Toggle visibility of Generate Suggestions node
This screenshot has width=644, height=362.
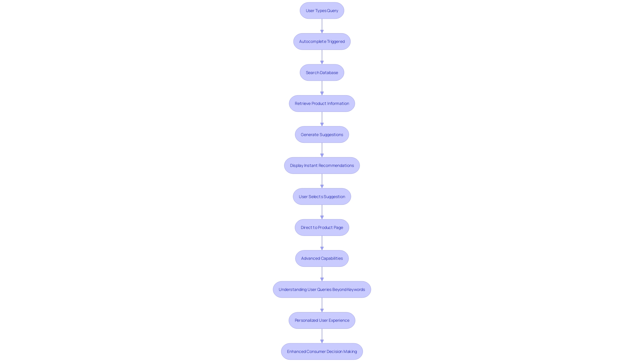tap(322, 134)
